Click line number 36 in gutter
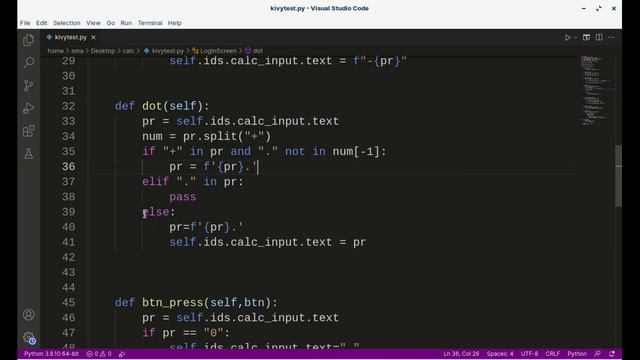The width and height of the screenshot is (640, 360). click(x=68, y=167)
